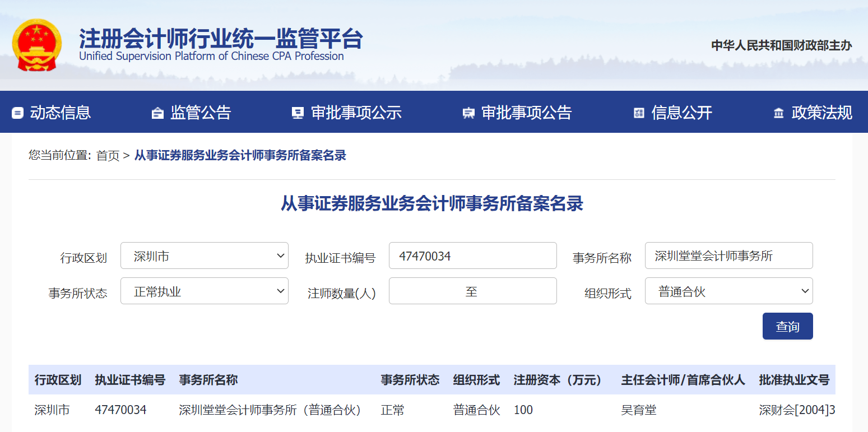Open the 组织形式 dropdown showing 普通合伙

tap(728, 291)
